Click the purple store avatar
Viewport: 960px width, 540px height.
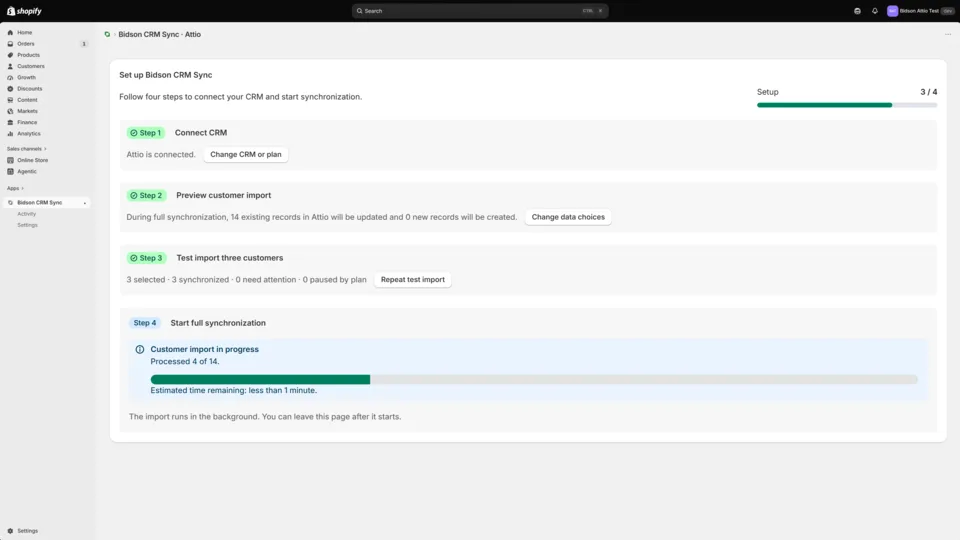[893, 11]
